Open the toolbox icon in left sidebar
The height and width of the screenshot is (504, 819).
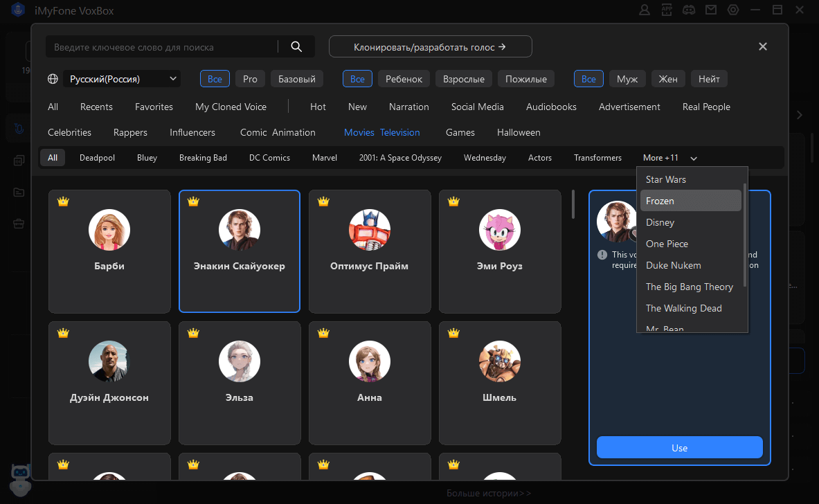19,224
